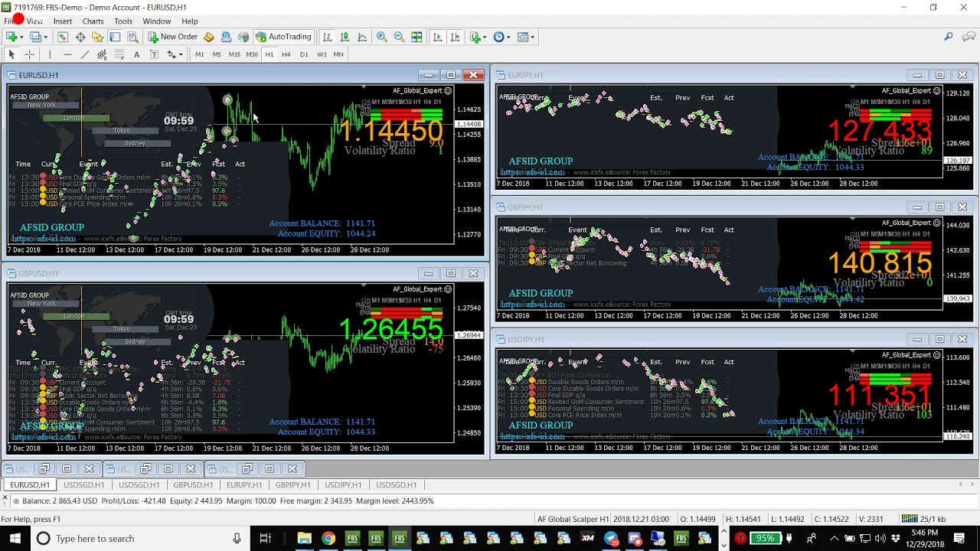Open the arrows objects dropdown

pyautogui.click(x=175, y=54)
